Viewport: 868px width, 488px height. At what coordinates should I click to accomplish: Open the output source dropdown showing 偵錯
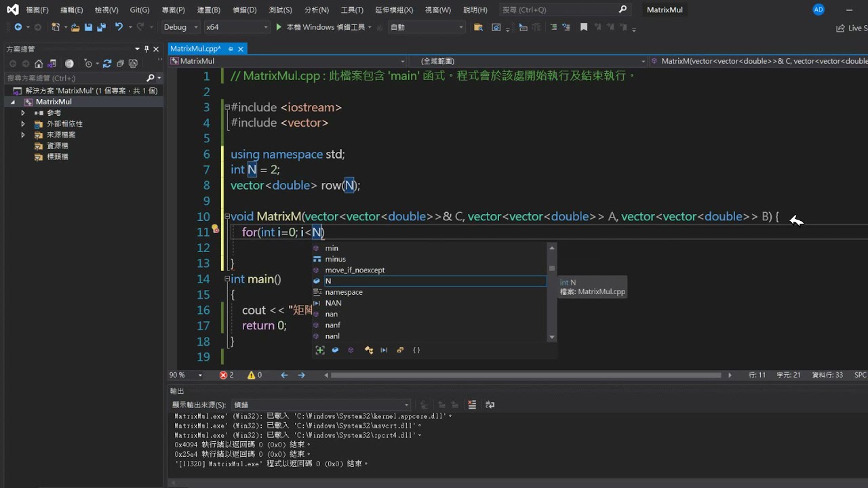click(321, 405)
